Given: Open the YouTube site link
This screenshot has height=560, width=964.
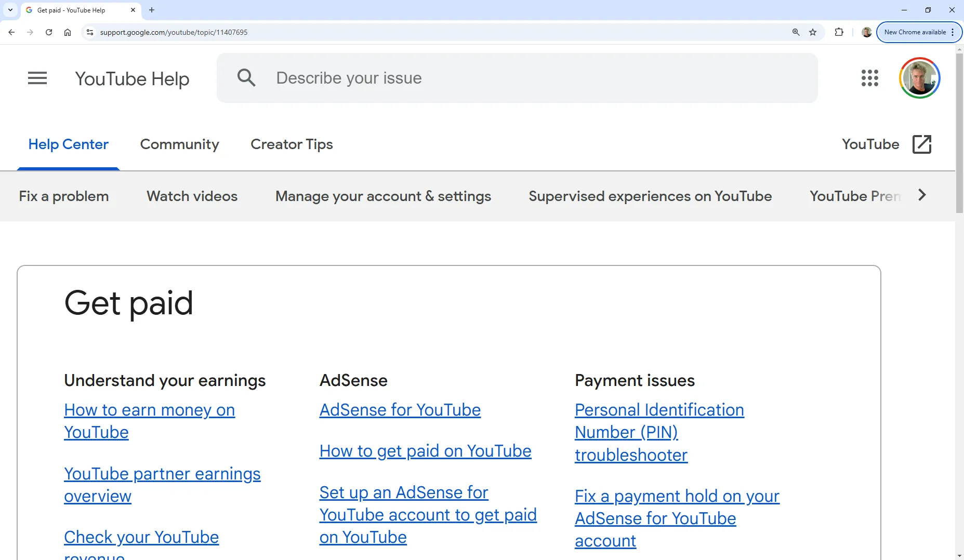Looking at the screenshot, I should click(x=870, y=144).
